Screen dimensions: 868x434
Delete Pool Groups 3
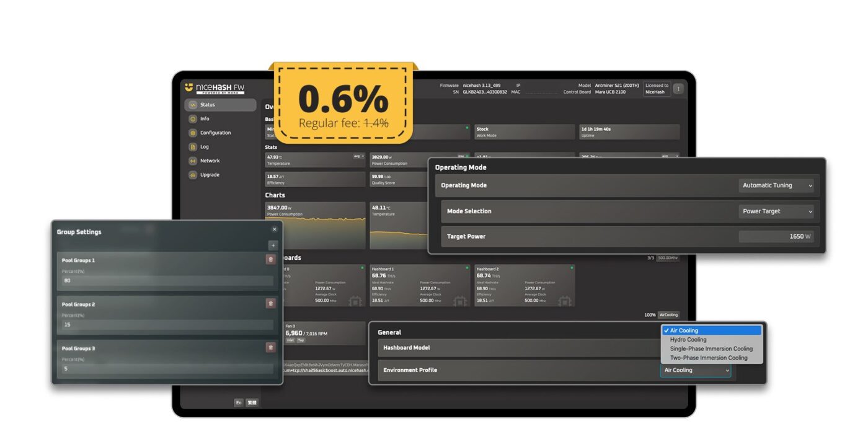pyautogui.click(x=270, y=348)
